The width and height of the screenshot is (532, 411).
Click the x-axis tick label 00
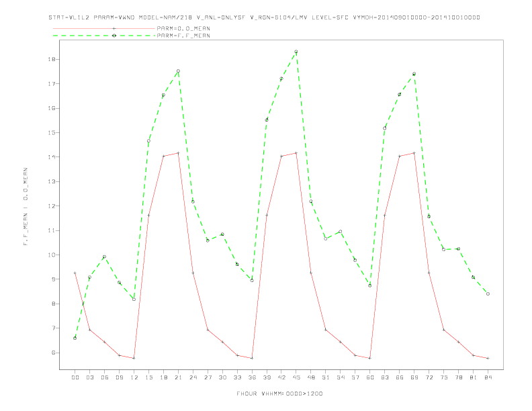click(x=75, y=377)
